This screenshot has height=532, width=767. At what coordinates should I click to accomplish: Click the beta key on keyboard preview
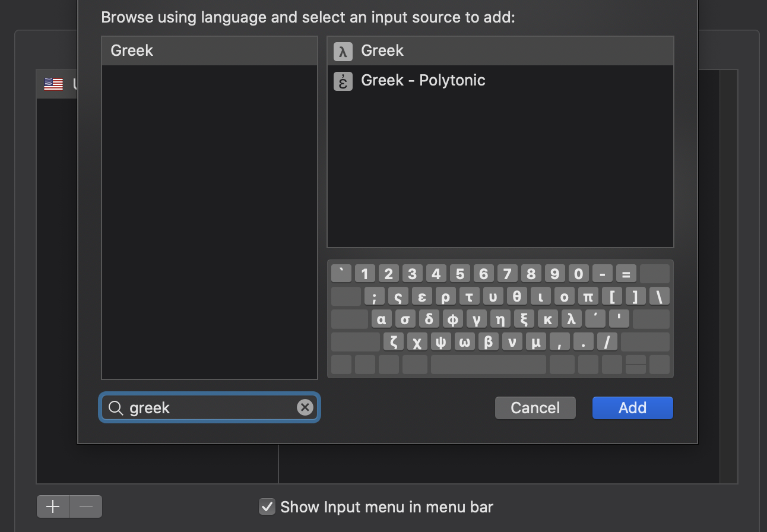[489, 341]
